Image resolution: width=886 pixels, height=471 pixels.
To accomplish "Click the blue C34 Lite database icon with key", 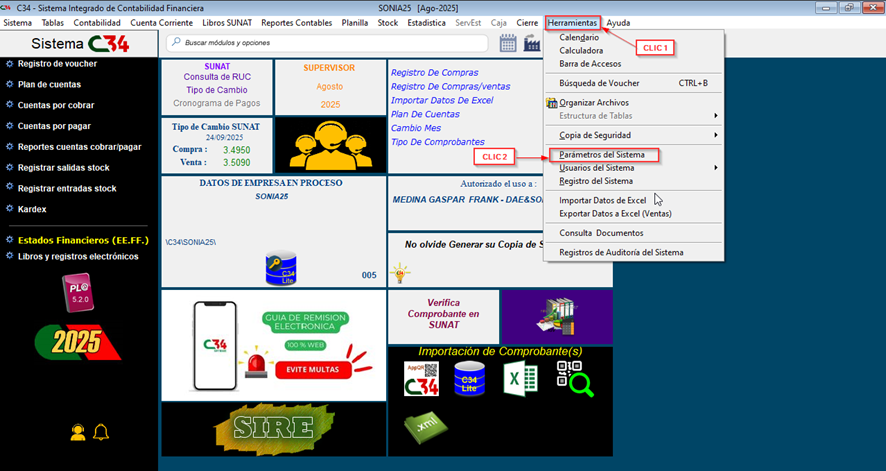I will click(x=280, y=268).
